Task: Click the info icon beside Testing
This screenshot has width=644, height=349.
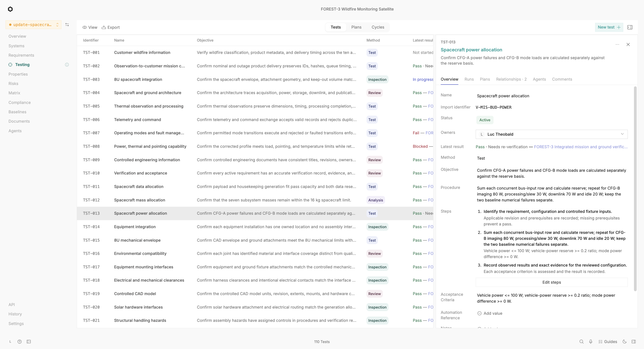Action: point(67,64)
